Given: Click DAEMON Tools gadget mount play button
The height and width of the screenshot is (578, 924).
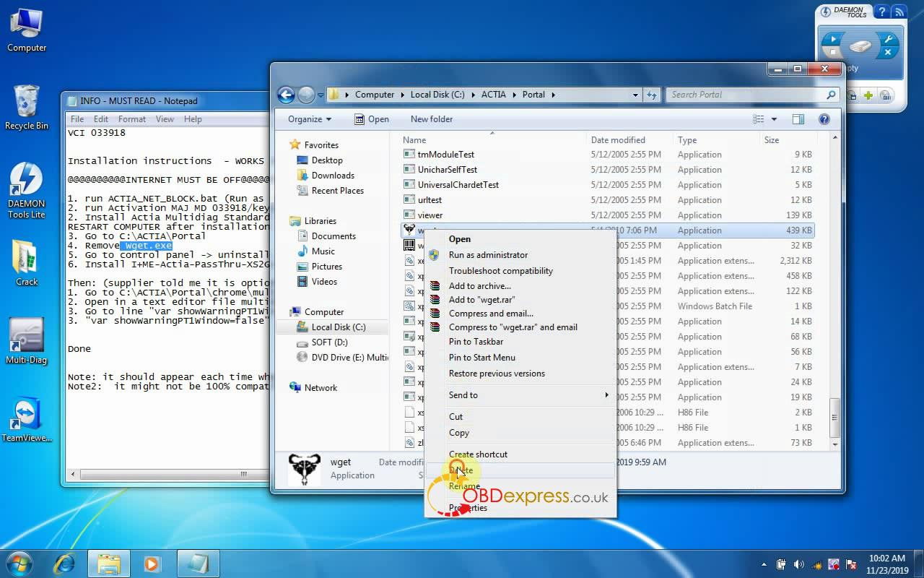Looking at the screenshot, I should click(x=833, y=39).
